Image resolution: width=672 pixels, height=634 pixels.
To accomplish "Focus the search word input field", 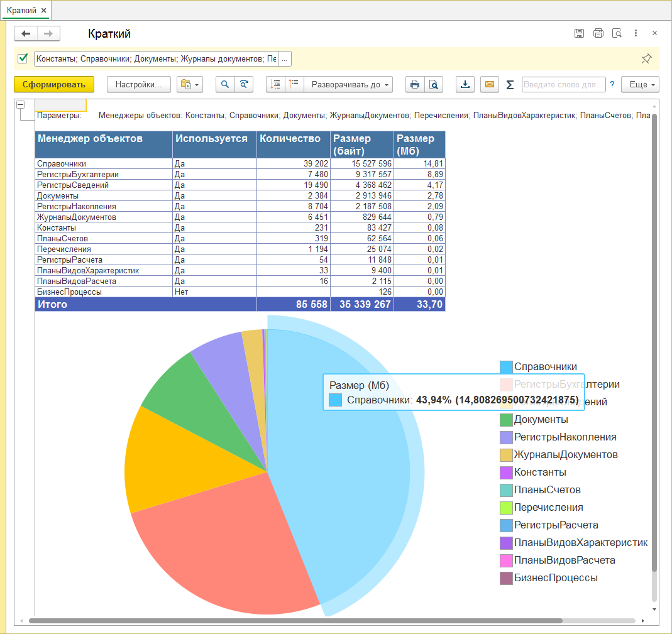I will pyautogui.click(x=564, y=84).
